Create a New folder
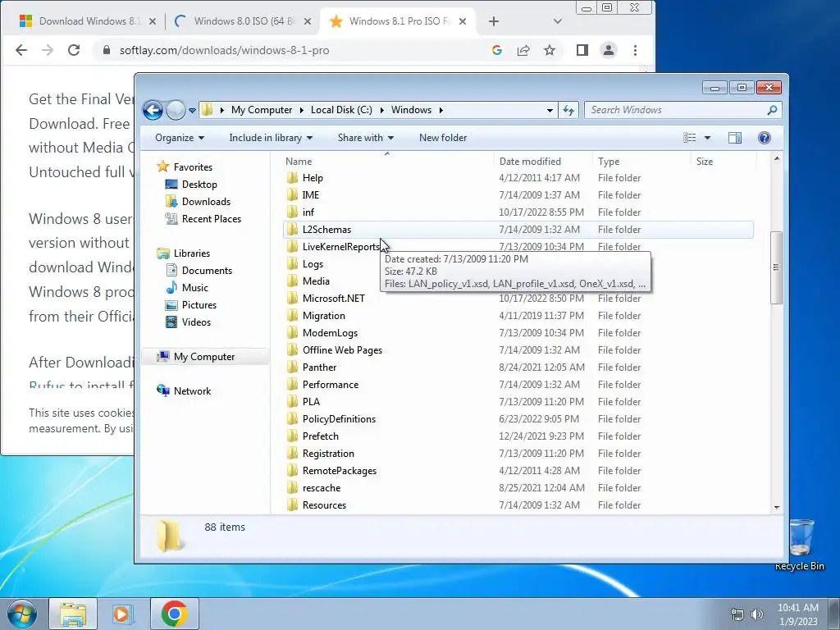This screenshot has height=630, width=840. click(443, 138)
